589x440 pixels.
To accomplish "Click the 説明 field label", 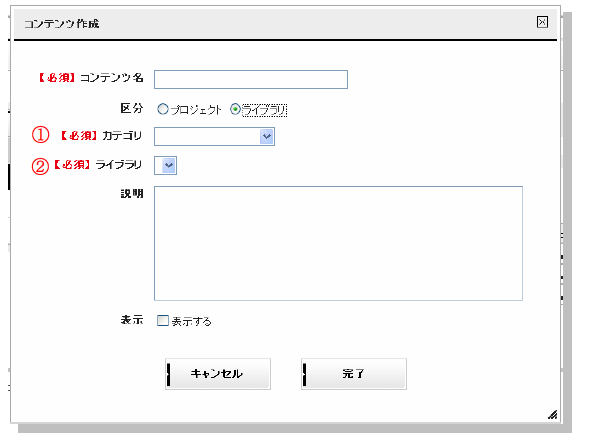I will click(x=132, y=194).
